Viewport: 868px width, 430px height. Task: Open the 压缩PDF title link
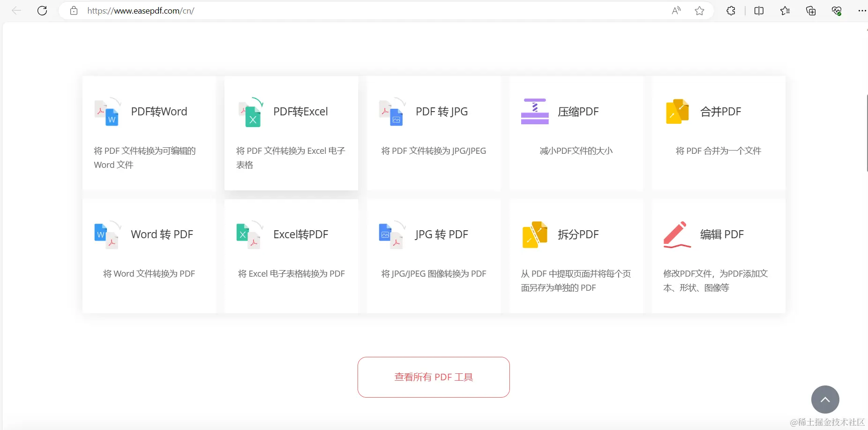pyautogui.click(x=578, y=112)
